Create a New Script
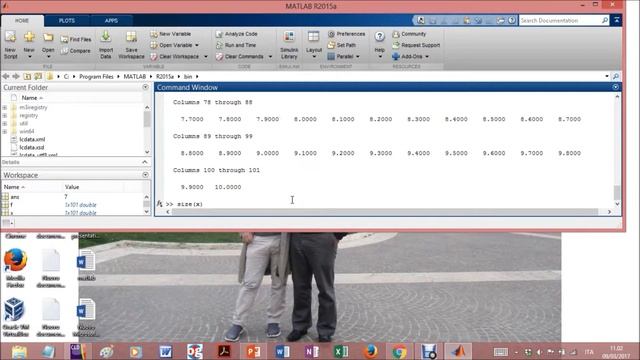Image resolution: width=640 pixels, height=360 pixels. pos(11,45)
